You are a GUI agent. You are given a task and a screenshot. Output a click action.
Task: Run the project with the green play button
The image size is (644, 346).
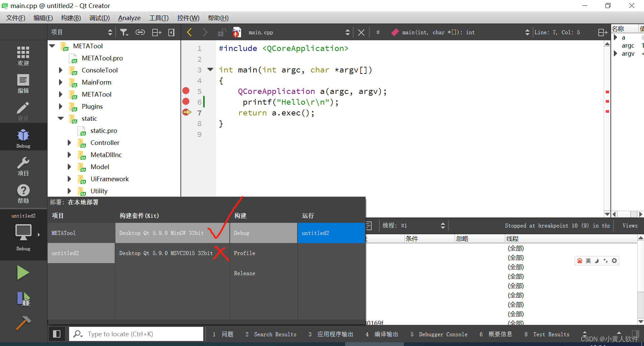point(23,273)
